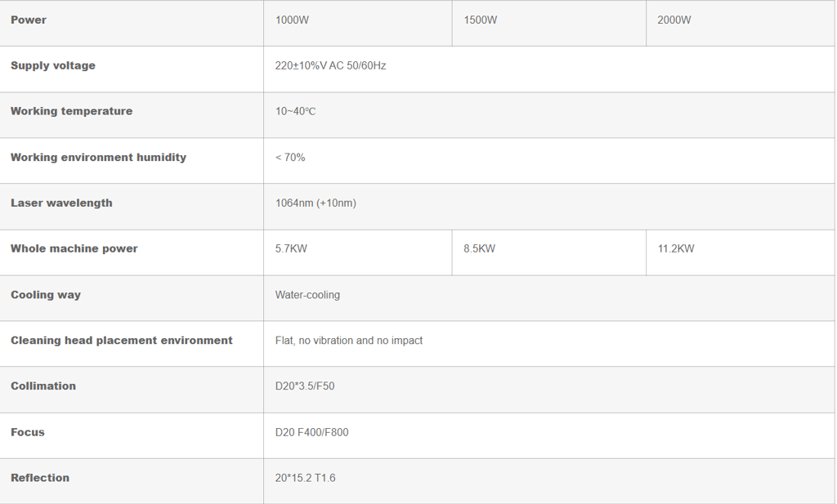This screenshot has height=504, width=837.
Task: Click the Power row label
Action: click(x=29, y=20)
